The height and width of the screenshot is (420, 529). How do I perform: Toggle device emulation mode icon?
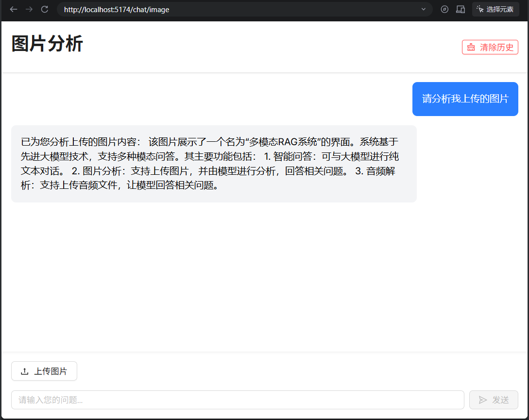coord(460,9)
